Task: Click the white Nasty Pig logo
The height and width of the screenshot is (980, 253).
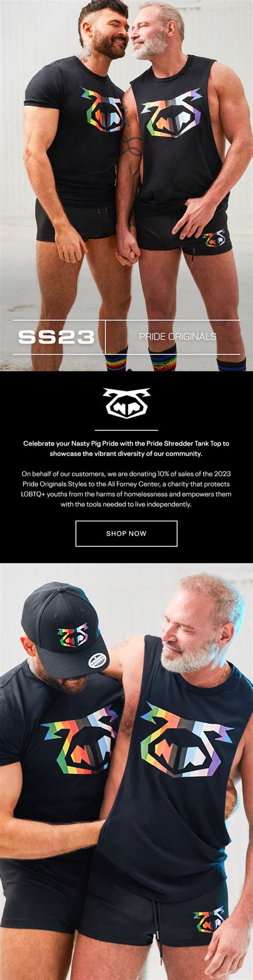Action: tap(127, 403)
